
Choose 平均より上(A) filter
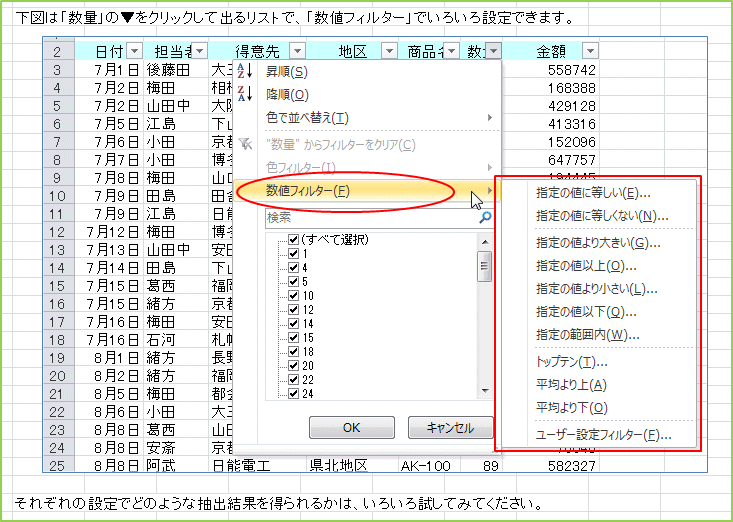pyautogui.click(x=571, y=385)
